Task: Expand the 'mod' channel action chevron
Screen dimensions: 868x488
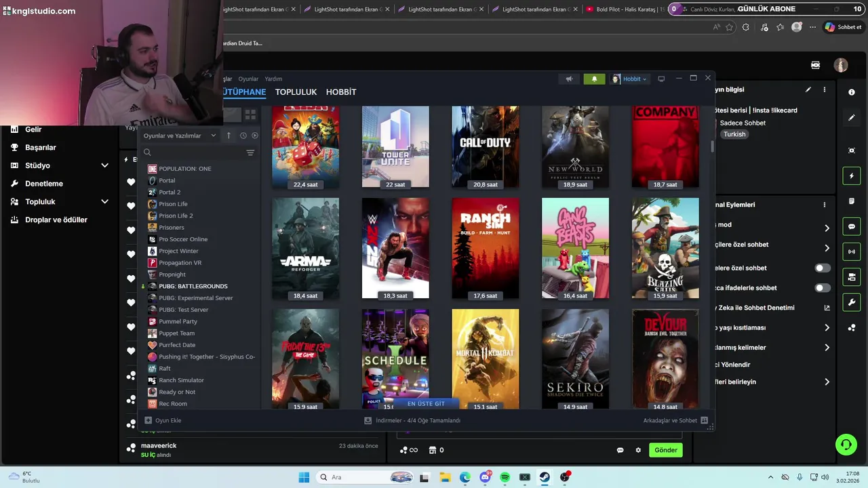Action: point(827,228)
